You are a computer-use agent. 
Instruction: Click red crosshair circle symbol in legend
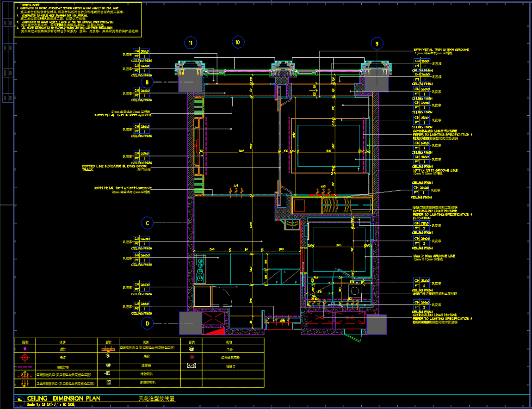25,358
